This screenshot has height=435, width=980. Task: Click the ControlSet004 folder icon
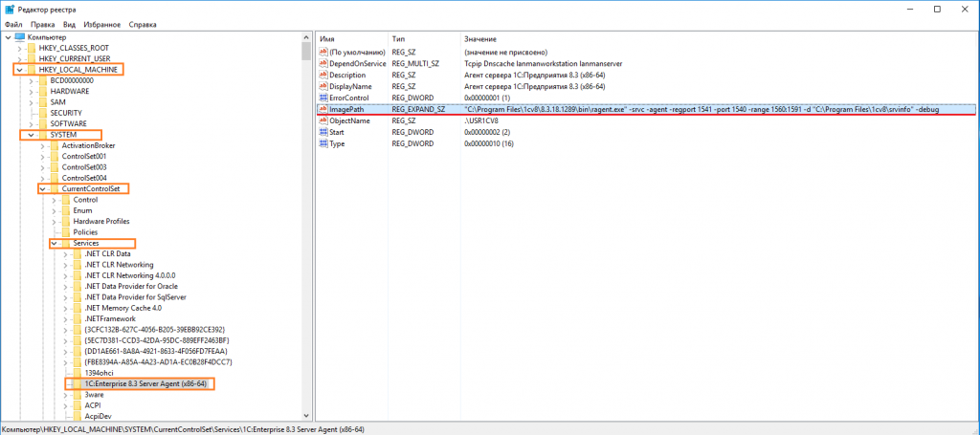54,178
